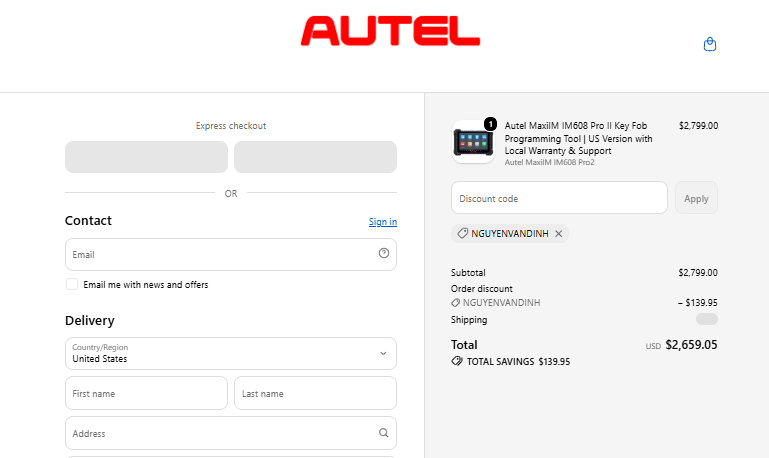Click the product price $2,799.00
The width and height of the screenshot is (769, 458).
pos(698,126)
